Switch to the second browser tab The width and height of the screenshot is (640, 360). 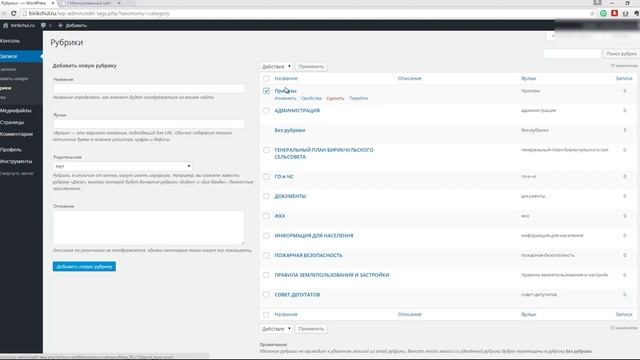click(90, 3)
